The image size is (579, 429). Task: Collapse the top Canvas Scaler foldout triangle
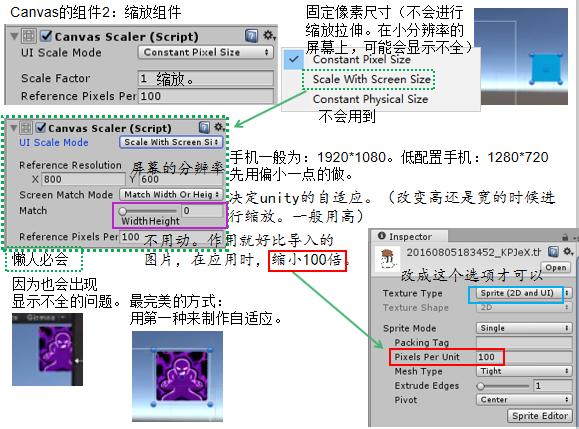(14, 37)
